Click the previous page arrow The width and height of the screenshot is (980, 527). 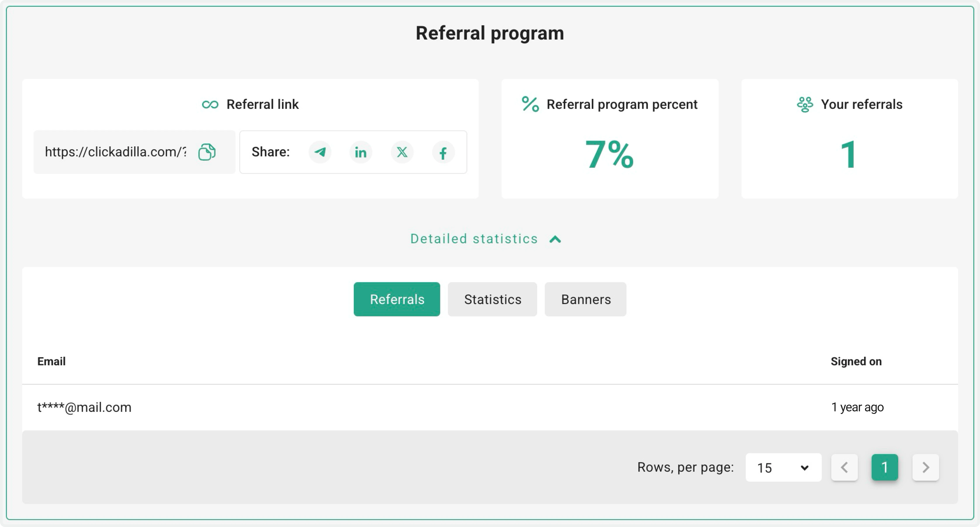click(845, 467)
